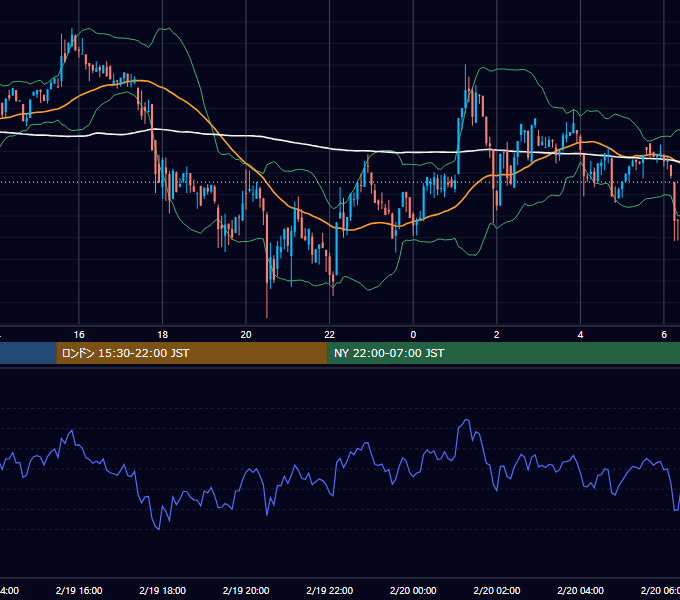Image resolution: width=680 pixels, height=600 pixels.
Task: Click the 18 hour label on the price chart axis
Action: coord(162,335)
